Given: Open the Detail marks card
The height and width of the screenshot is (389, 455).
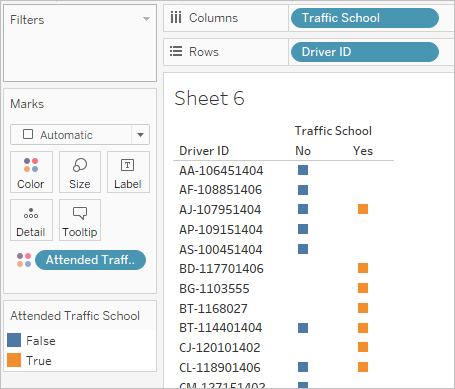Looking at the screenshot, I should click(x=31, y=220).
